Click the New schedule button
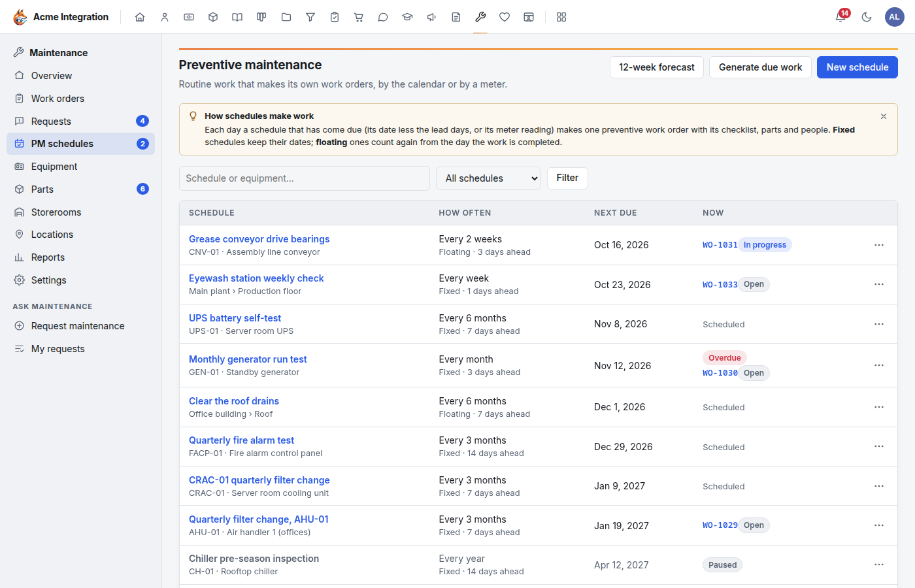Viewport: 915px width, 588px height. pyautogui.click(x=857, y=67)
